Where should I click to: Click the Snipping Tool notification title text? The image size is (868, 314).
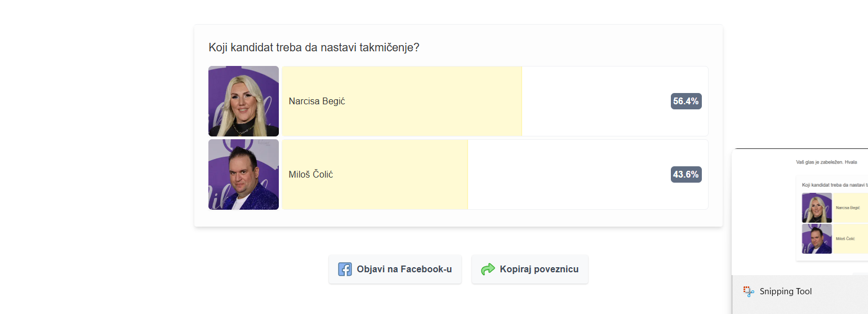[786, 291]
